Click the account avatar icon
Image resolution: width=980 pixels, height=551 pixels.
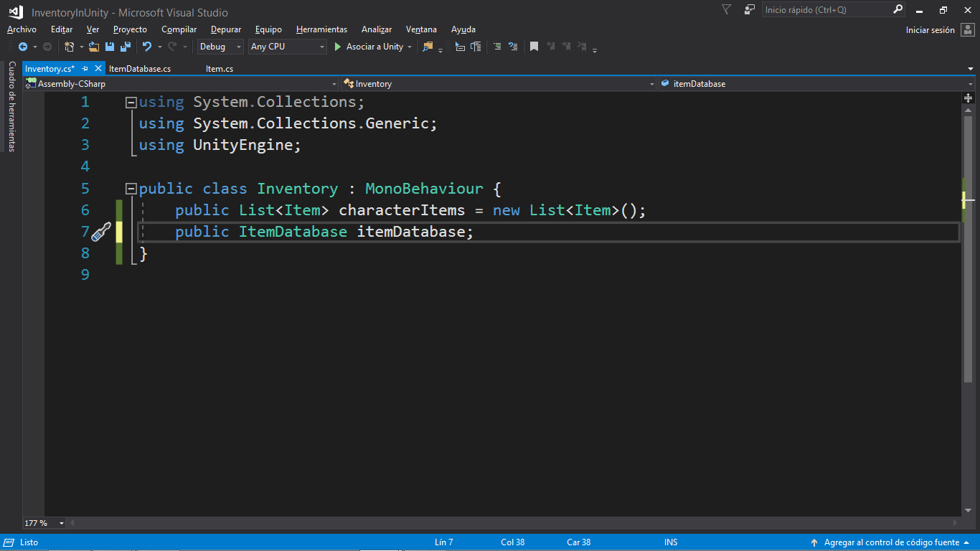coord(967,29)
